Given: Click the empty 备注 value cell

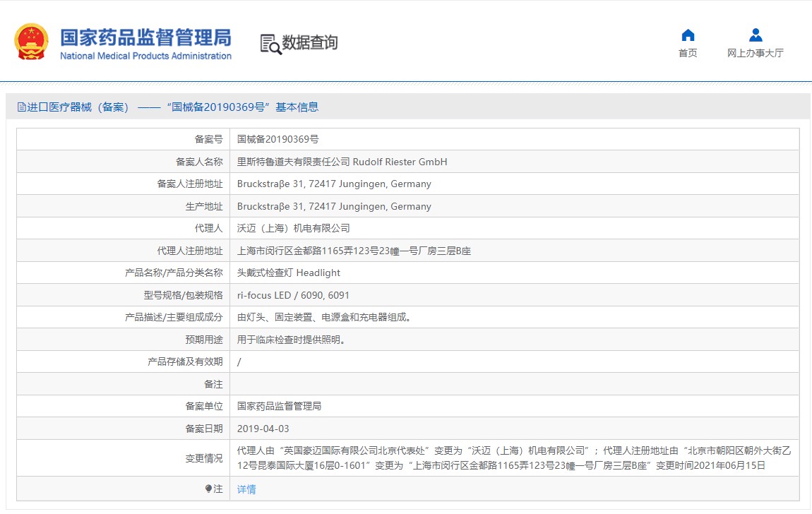Looking at the screenshot, I should tap(514, 384).
